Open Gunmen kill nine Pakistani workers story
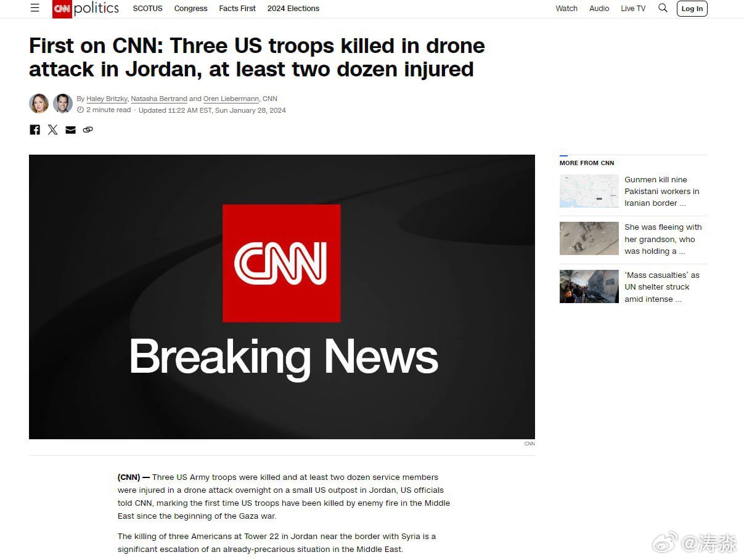744x560 pixels. pos(662,191)
